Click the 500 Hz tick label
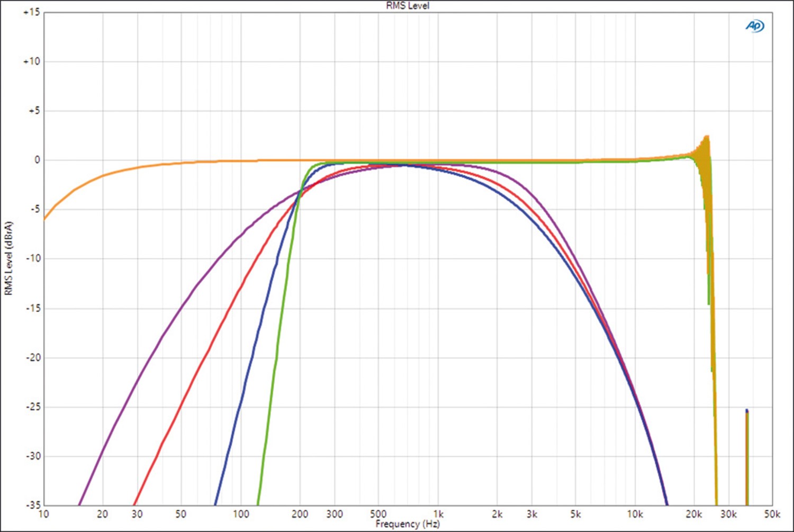 [x=378, y=514]
